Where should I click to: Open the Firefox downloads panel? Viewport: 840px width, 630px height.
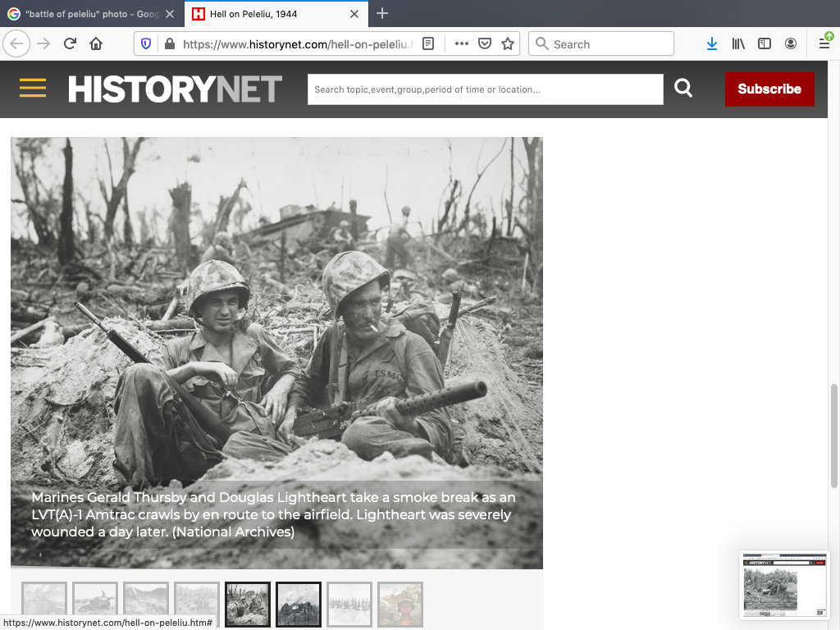pyautogui.click(x=712, y=44)
